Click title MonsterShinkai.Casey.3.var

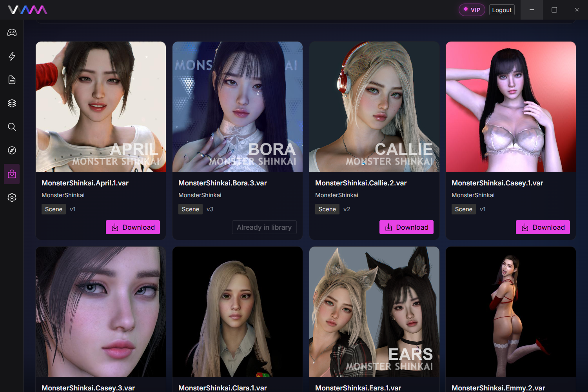coord(88,388)
